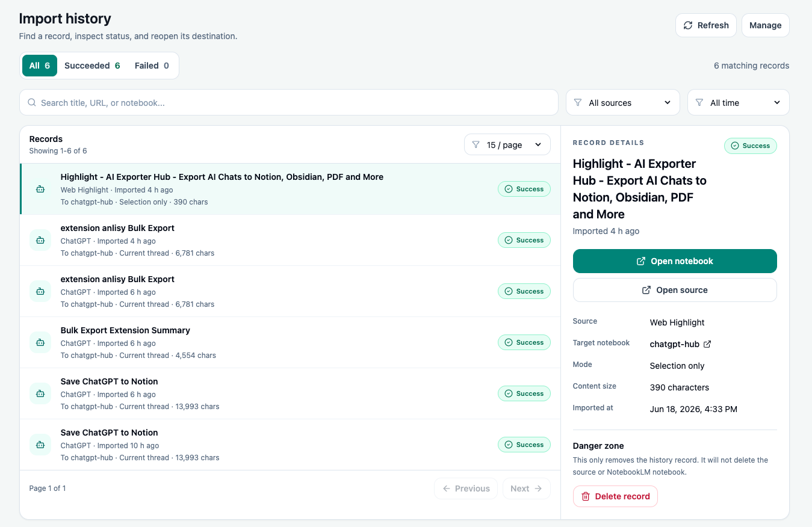This screenshot has height=527, width=812.
Task: Select the All 6 filter tab
Action: point(40,66)
